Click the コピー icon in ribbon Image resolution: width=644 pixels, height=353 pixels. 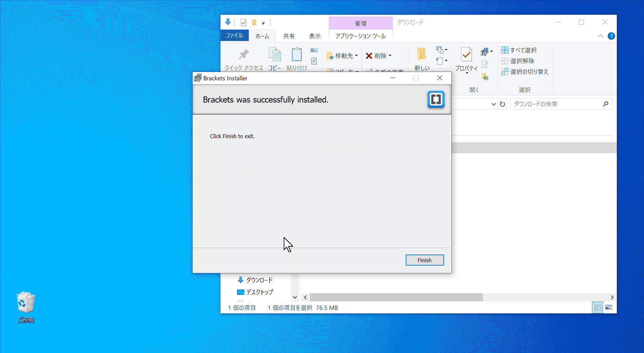pyautogui.click(x=275, y=54)
